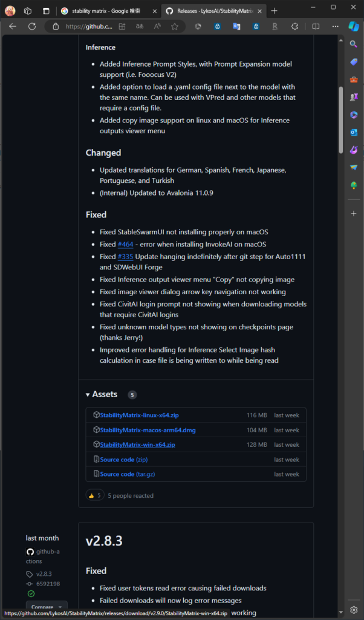The width and height of the screenshot is (364, 620).
Task: Download StabilityMatrix-win-x64.zip
Action: click(137, 444)
